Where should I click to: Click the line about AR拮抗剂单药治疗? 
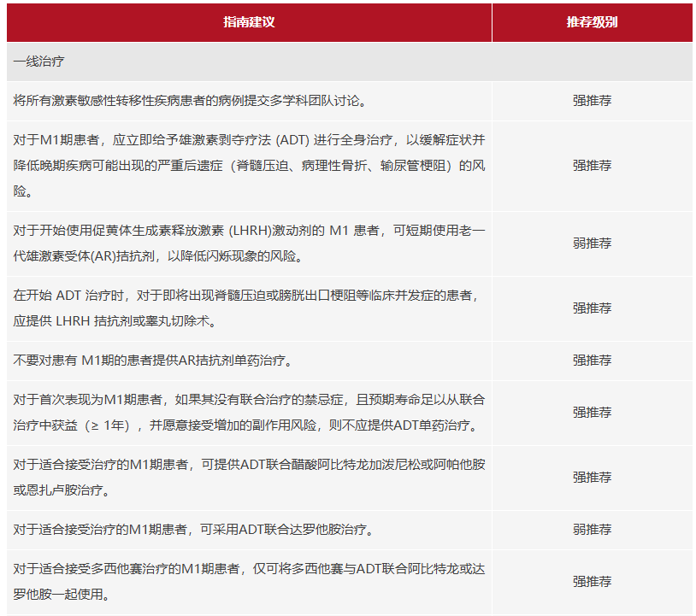pyautogui.click(x=154, y=361)
